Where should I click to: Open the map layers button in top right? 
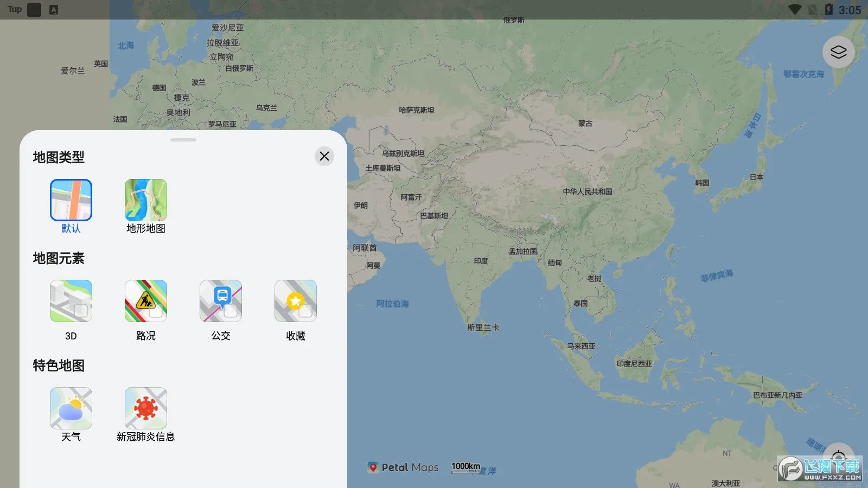click(x=838, y=52)
